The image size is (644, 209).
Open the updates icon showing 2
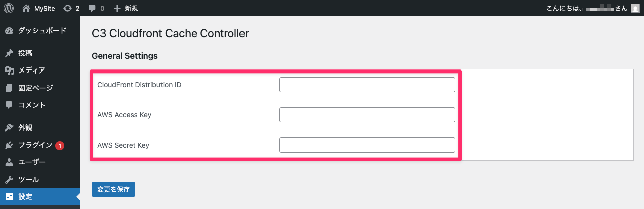coord(67,8)
